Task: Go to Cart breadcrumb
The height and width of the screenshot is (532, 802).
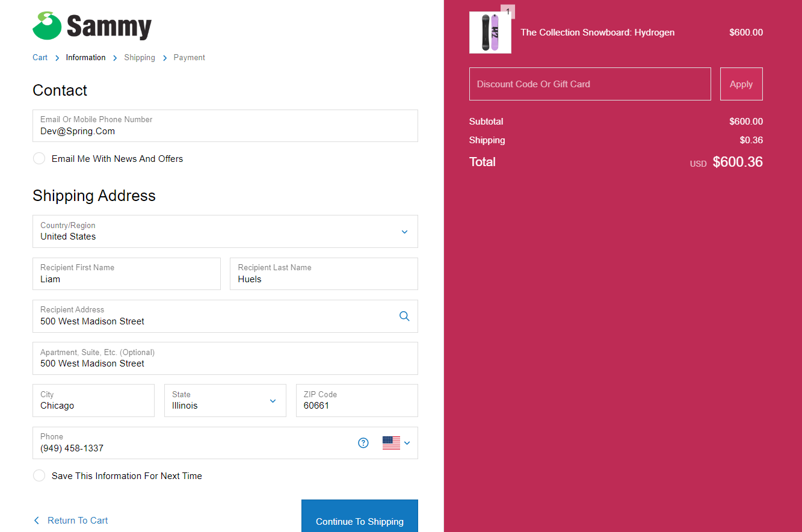Action: (40, 58)
